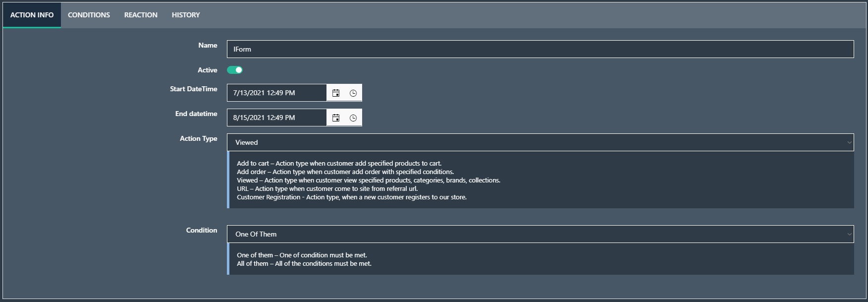Click the 'Customer Registration' description line
868x302 pixels.
[x=352, y=197]
